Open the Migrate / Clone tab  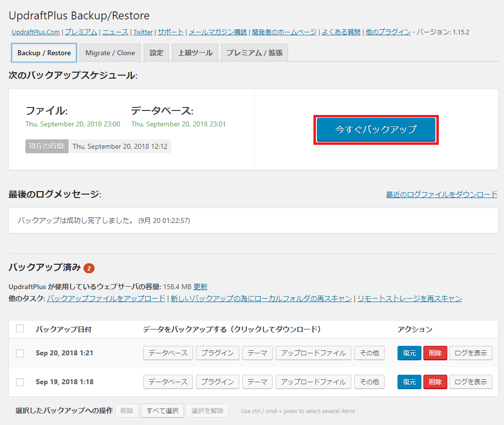(109, 52)
